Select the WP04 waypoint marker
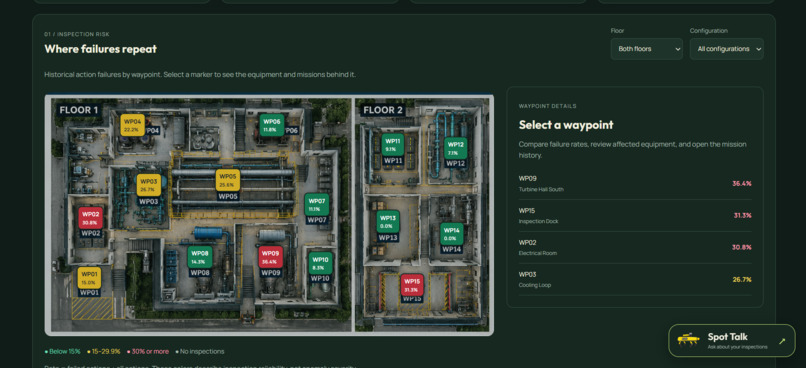The width and height of the screenshot is (806, 368). pos(133,125)
